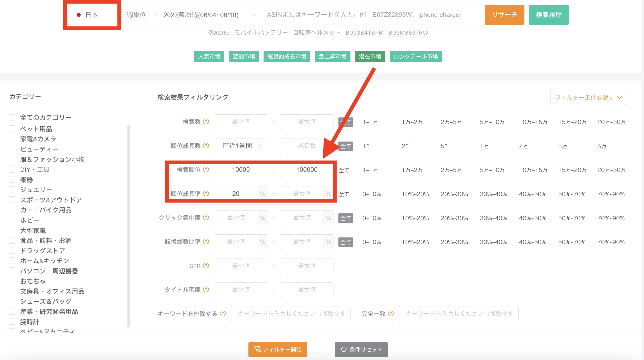Select the 変動市場 preset tab

tap(244, 56)
